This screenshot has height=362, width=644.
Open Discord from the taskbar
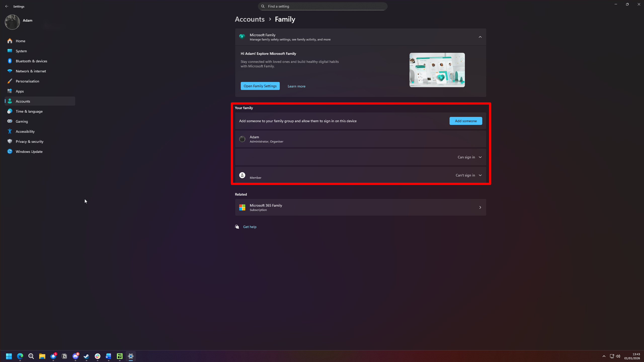pos(75,356)
